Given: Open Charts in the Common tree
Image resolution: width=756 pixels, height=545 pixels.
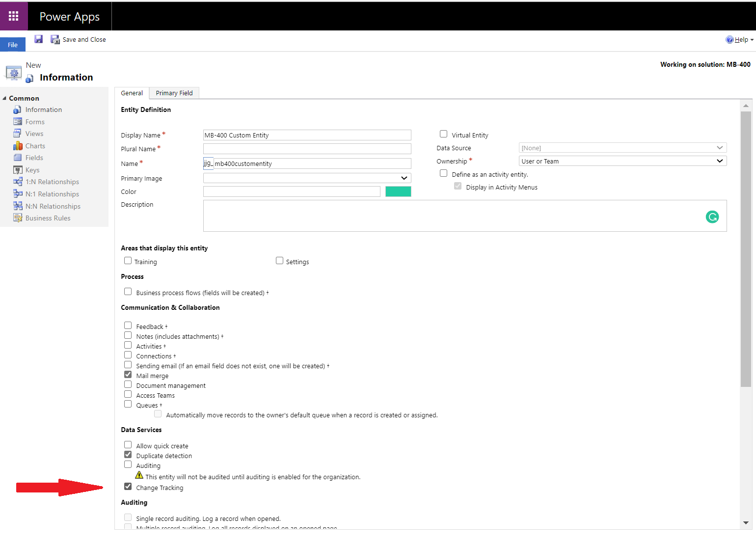Looking at the screenshot, I should (x=35, y=146).
